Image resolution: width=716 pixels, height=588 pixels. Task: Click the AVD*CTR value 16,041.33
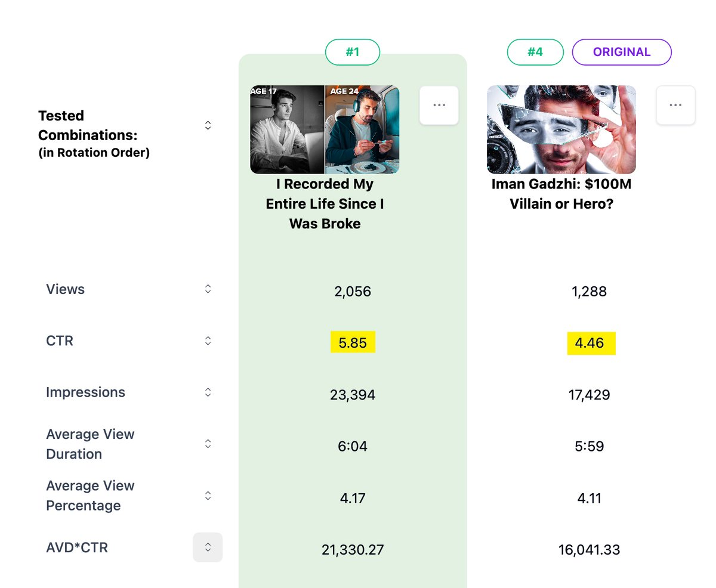tap(590, 550)
